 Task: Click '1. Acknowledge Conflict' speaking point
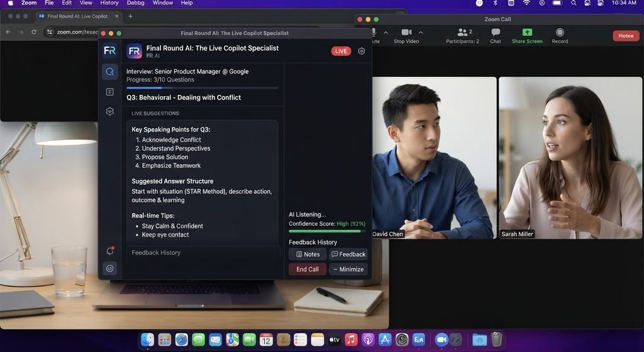[x=168, y=140]
